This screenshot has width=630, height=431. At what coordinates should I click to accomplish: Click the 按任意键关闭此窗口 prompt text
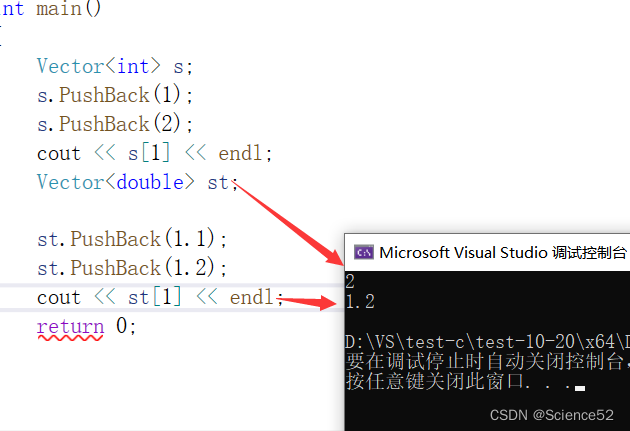pos(435,381)
